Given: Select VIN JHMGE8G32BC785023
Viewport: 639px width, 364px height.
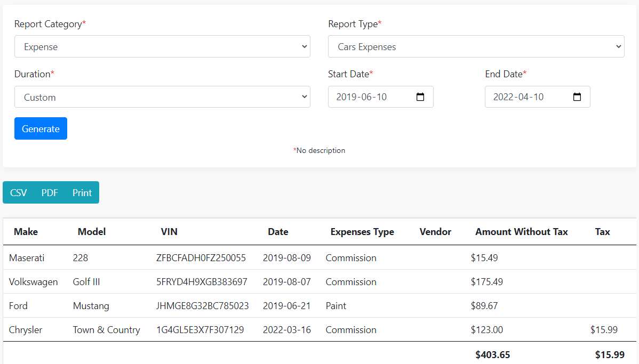Looking at the screenshot, I should tap(203, 306).
